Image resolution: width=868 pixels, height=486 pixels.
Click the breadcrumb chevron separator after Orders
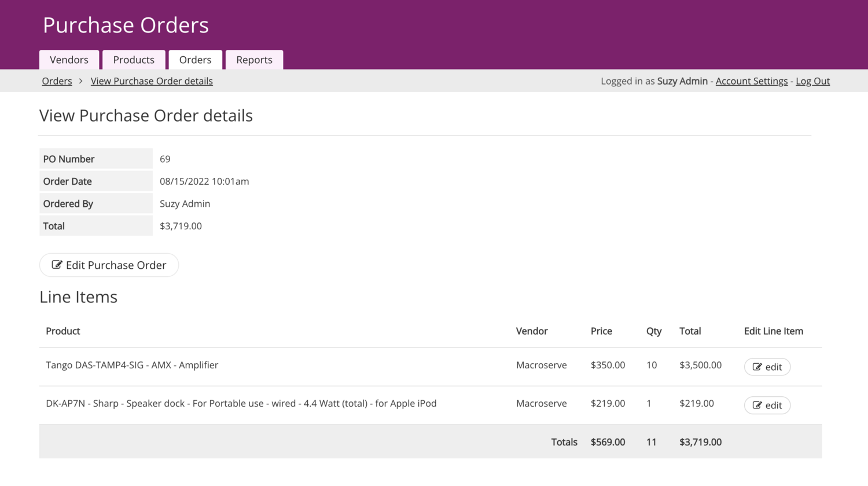pyautogui.click(x=81, y=81)
